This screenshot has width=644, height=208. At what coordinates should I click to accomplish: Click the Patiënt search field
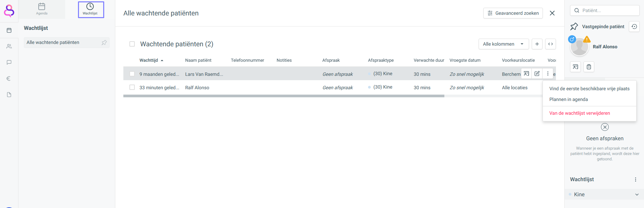pos(605,10)
